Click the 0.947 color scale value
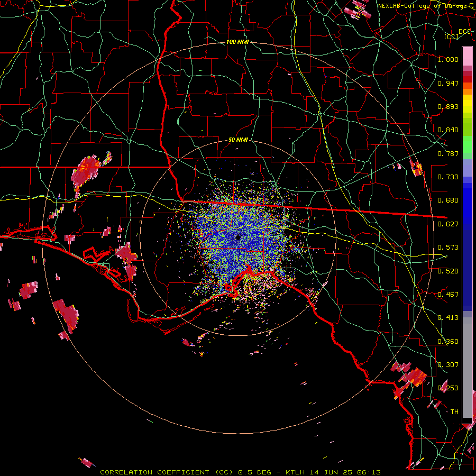Screen dimensions: 476x476 (448, 83)
